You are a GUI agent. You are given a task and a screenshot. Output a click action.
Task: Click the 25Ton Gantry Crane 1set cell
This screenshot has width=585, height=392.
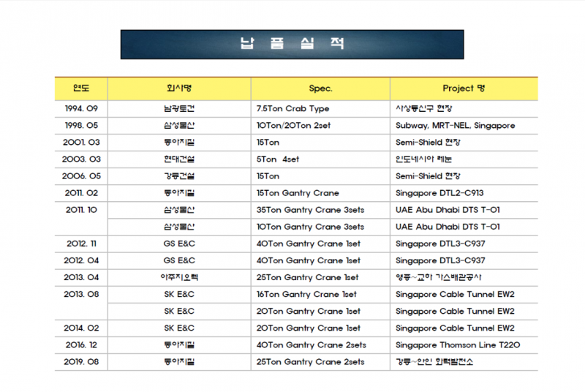[x=308, y=277]
